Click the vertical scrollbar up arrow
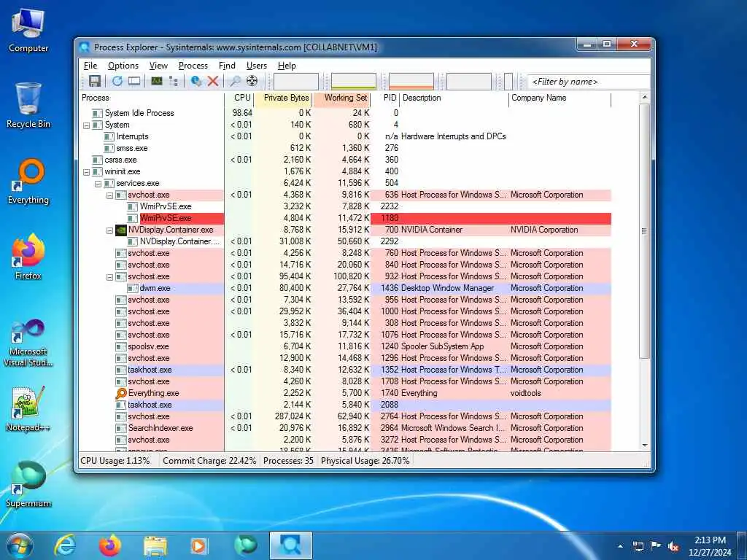The image size is (747, 560). click(x=645, y=98)
